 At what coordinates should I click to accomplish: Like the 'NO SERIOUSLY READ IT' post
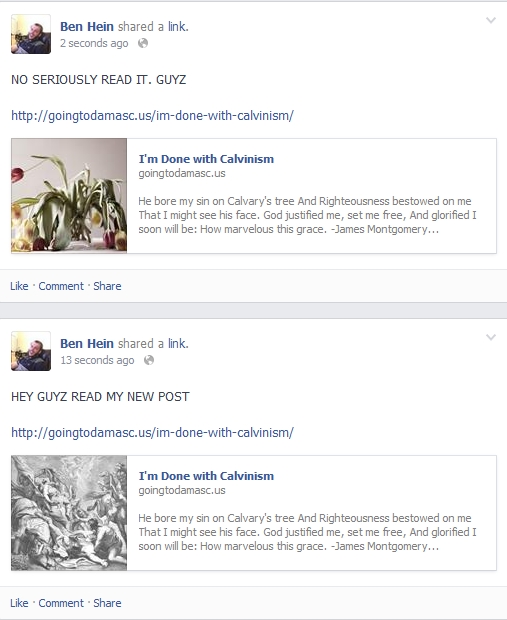(x=19, y=286)
